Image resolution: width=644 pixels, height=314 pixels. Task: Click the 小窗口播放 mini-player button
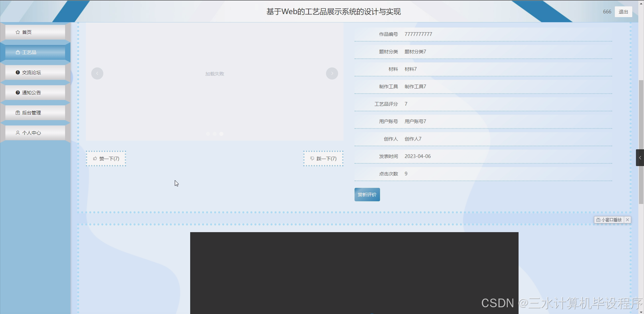pyautogui.click(x=609, y=220)
